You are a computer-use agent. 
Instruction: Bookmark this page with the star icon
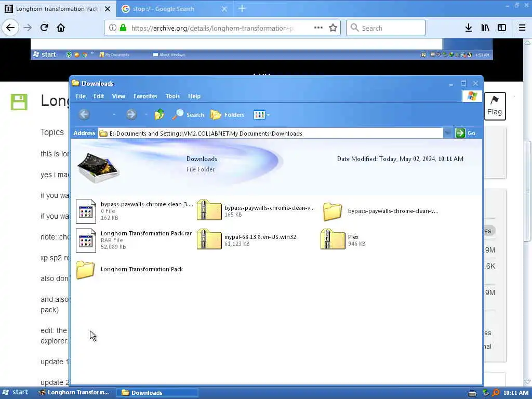pos(333,28)
